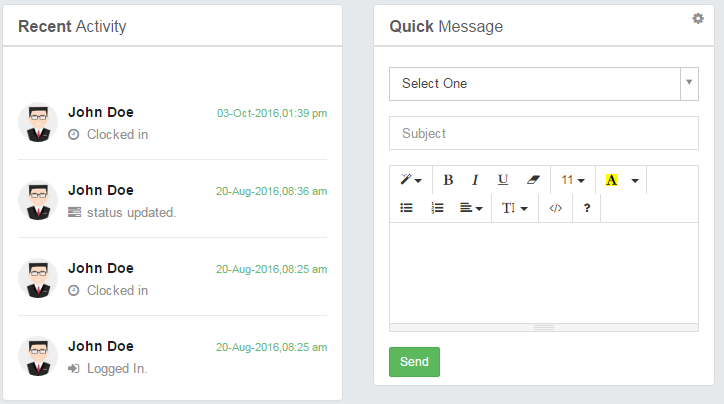The height and width of the screenshot is (404, 724).
Task: Open the Quick Message settings gear
Action: (x=698, y=18)
